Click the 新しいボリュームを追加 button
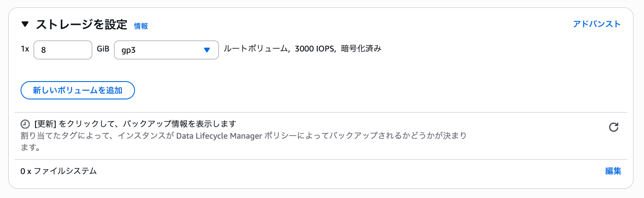The height and width of the screenshot is (198, 644). point(78,90)
